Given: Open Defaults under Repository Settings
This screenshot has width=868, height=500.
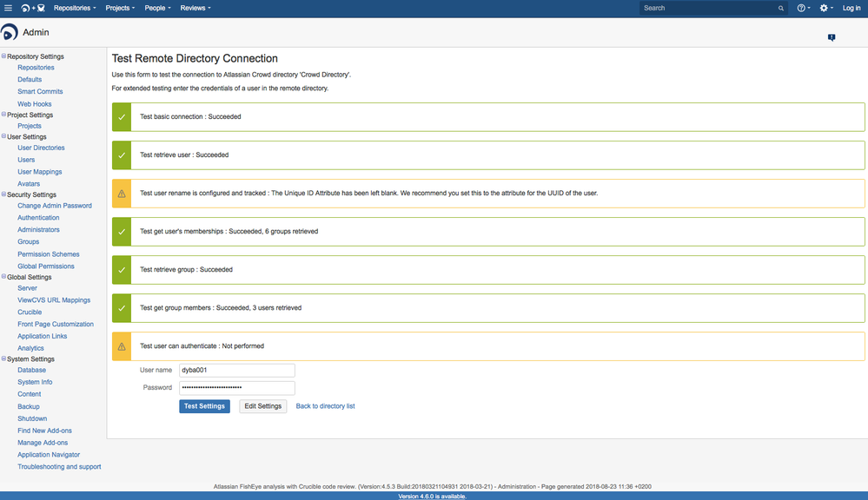Looking at the screenshot, I should [x=30, y=80].
